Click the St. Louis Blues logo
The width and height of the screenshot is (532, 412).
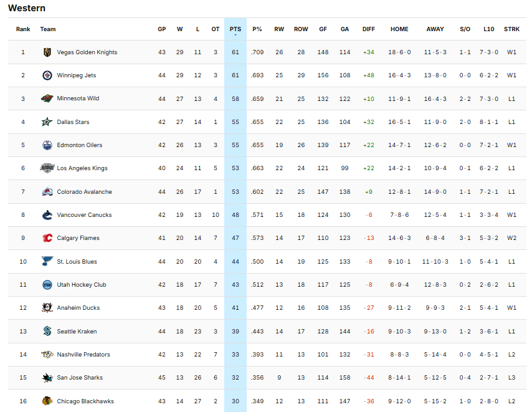pos(47,261)
